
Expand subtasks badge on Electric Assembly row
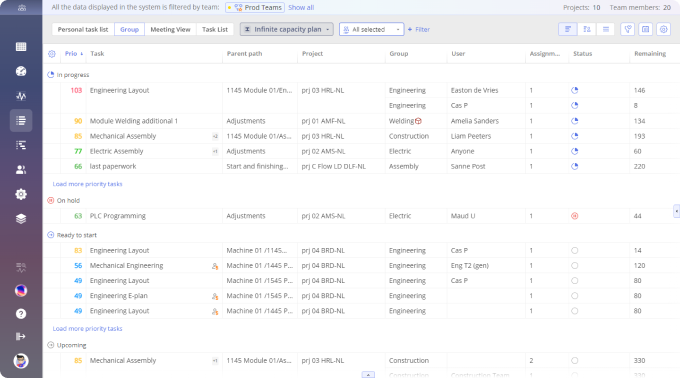215,151
